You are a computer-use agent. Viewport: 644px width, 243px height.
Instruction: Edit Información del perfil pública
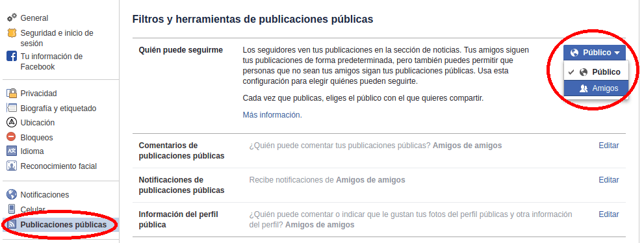(609, 214)
